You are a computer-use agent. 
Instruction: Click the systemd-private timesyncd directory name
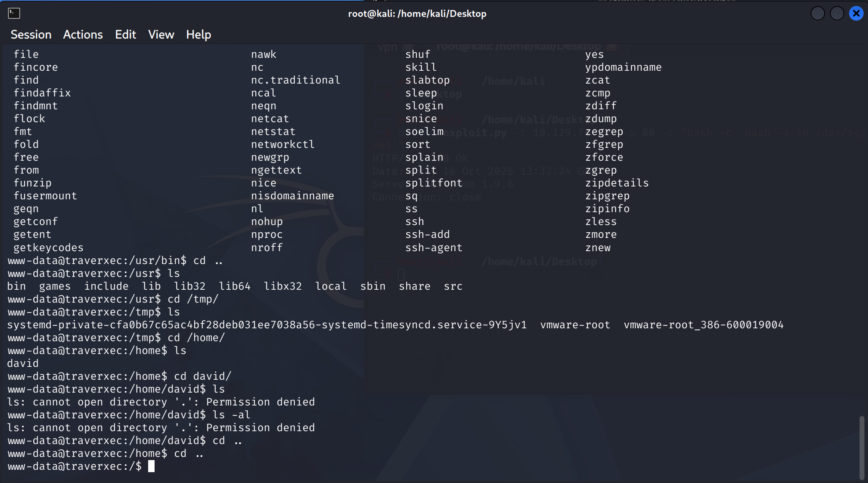267,325
